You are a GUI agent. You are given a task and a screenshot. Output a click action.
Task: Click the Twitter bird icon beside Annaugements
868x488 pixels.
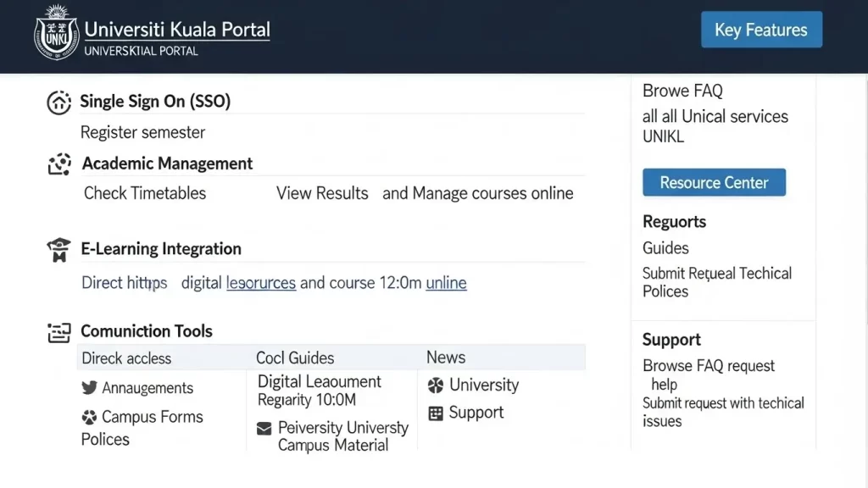[89, 387]
